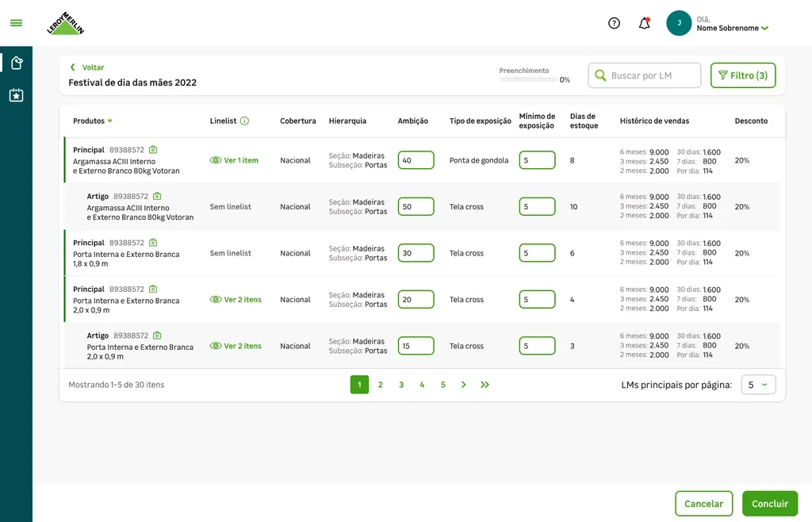Viewport: 812px width, 522px height.
Task: Edit Ambição field with value 30
Action: pos(416,253)
